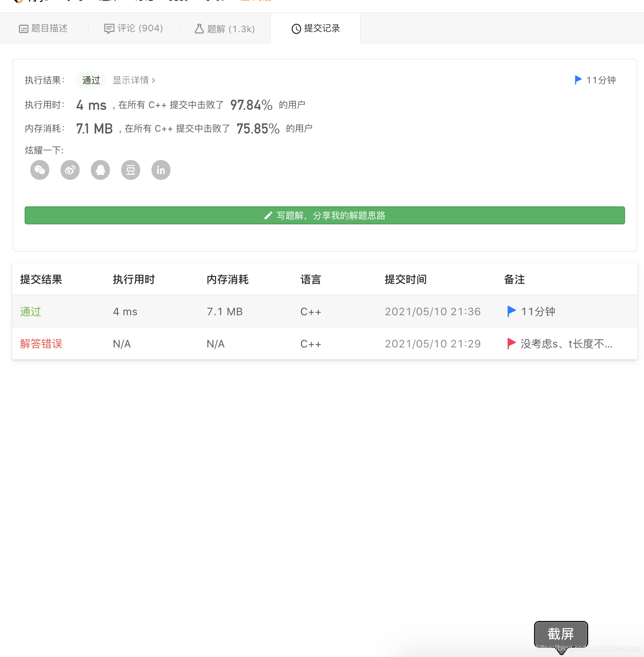Open the 通过 submission details
Image resolution: width=644 pixels, height=657 pixels.
[x=30, y=311]
